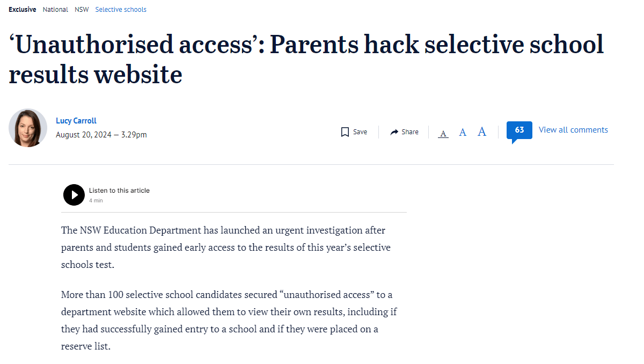Click the Exclusive label
This screenshot has height=364, width=644.
(x=22, y=9)
